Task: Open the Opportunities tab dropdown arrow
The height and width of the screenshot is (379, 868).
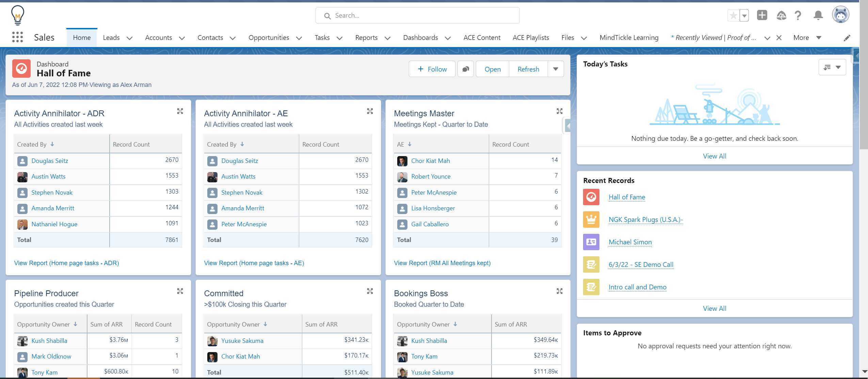Action: pyautogui.click(x=299, y=38)
